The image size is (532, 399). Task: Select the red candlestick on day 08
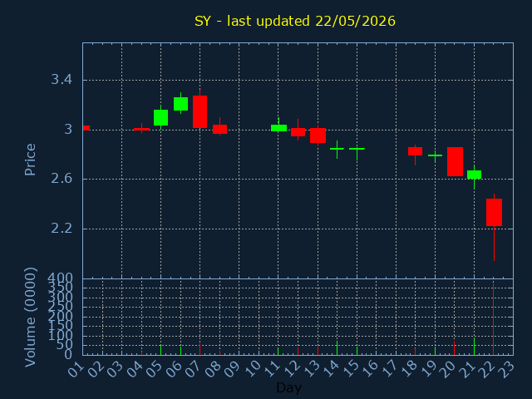(x=219, y=129)
